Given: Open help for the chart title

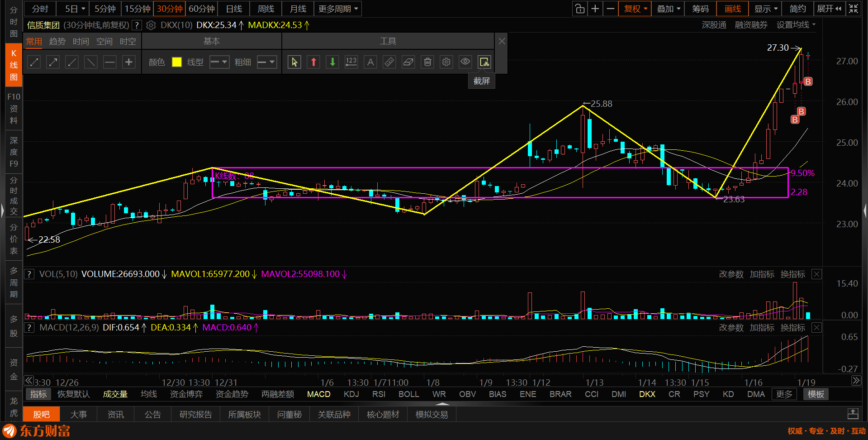Looking at the screenshot, I should pyautogui.click(x=136, y=25).
